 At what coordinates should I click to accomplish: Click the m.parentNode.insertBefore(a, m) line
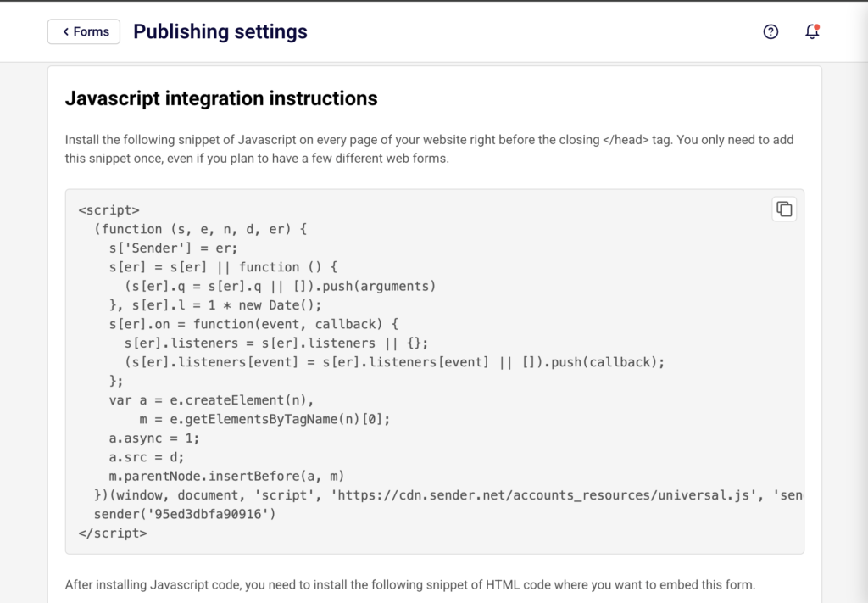click(227, 476)
